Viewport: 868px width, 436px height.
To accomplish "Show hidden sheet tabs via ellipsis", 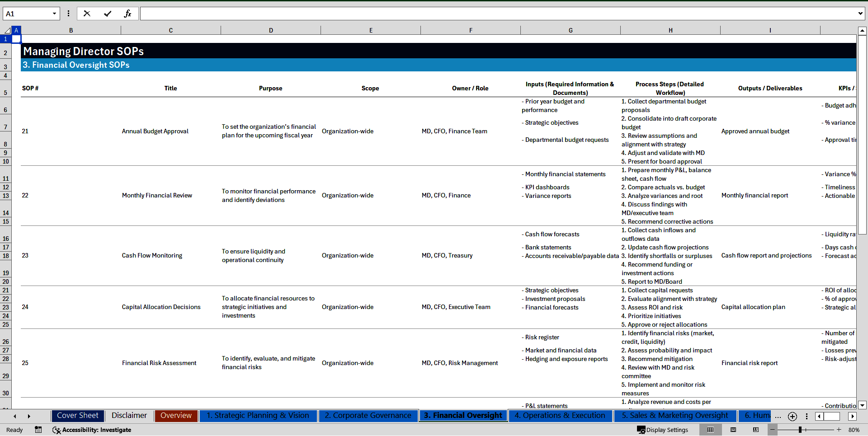I will click(x=778, y=416).
